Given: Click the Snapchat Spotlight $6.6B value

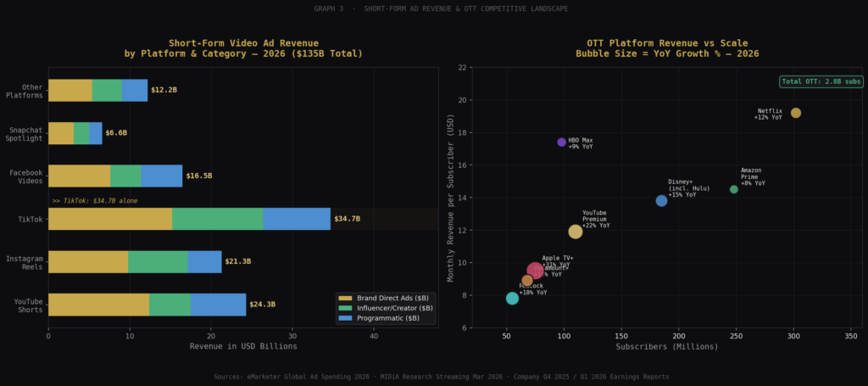Looking at the screenshot, I should coord(116,133).
